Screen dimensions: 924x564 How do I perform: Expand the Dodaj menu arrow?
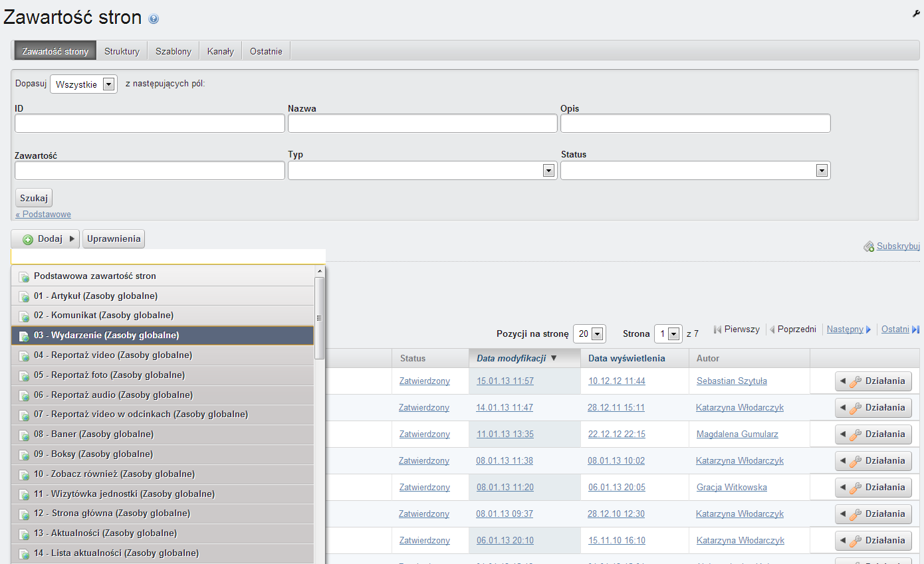point(72,239)
